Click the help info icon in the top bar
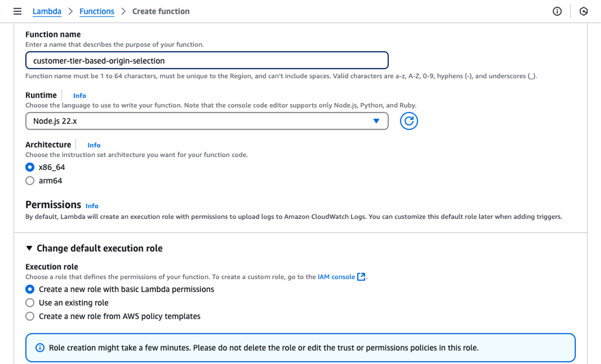 [x=557, y=12]
